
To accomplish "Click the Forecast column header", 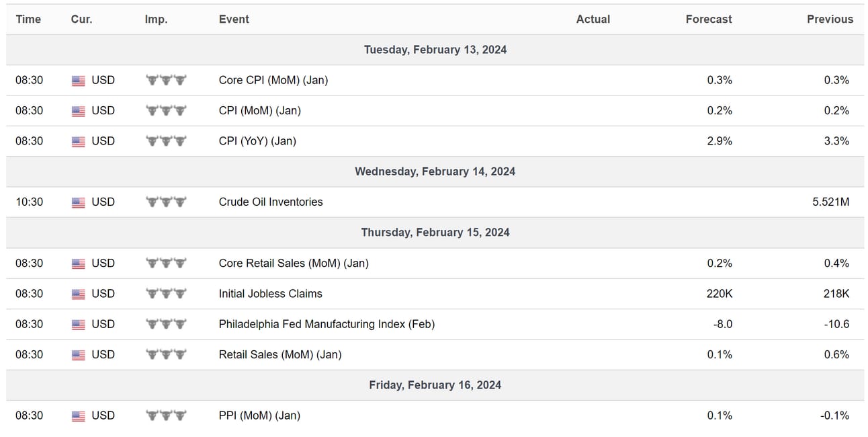I will pyautogui.click(x=709, y=19).
